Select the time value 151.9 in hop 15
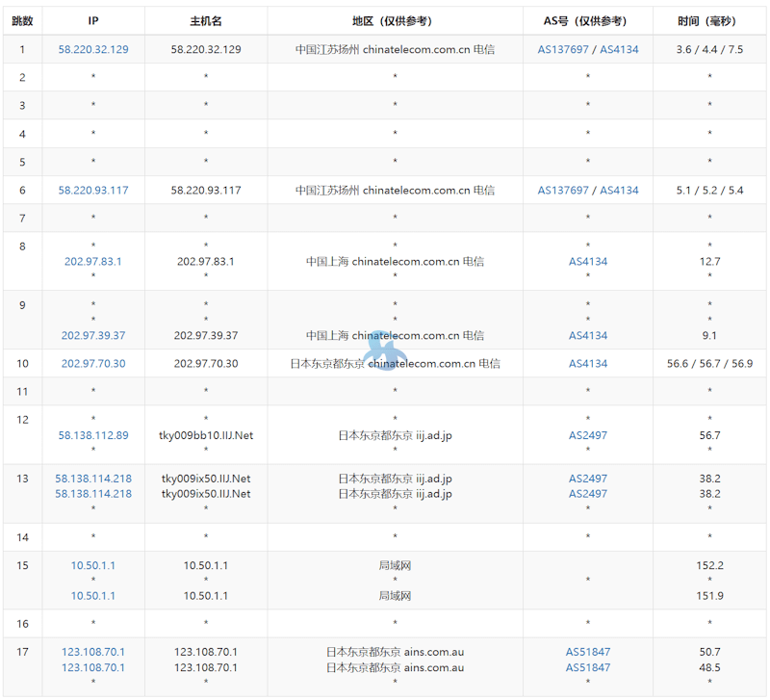770x700 pixels. tap(709, 596)
